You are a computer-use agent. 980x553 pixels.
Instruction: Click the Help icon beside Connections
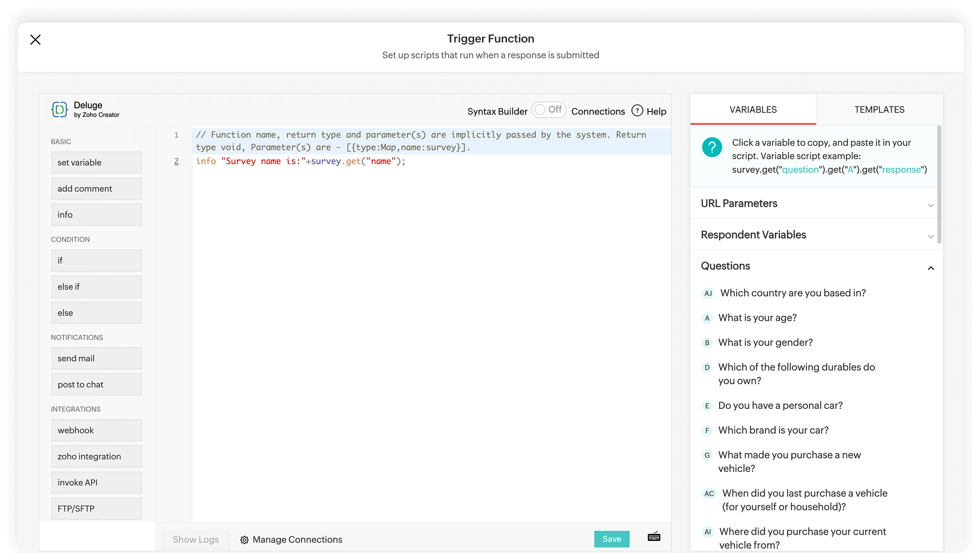click(637, 111)
